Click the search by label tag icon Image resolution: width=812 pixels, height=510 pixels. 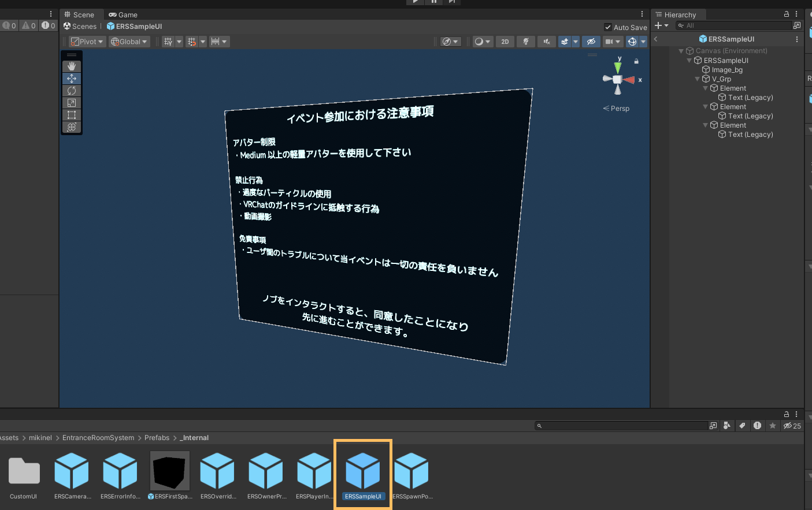(x=742, y=426)
